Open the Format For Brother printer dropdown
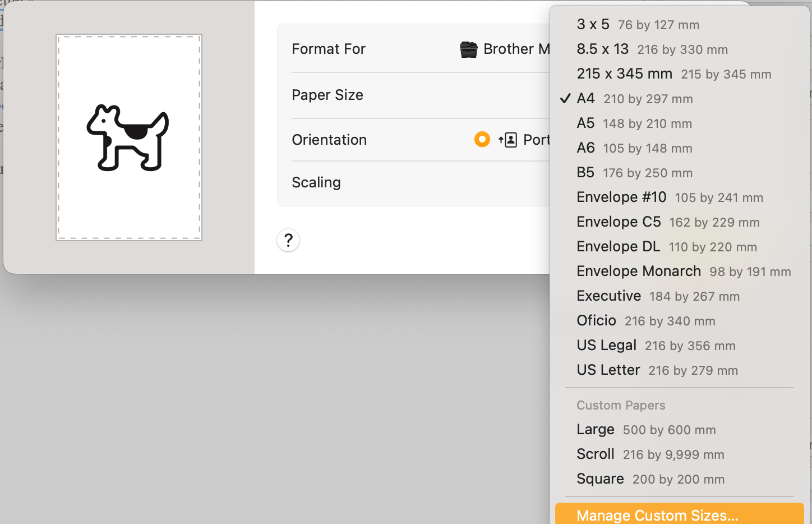The width and height of the screenshot is (812, 524). (x=505, y=49)
